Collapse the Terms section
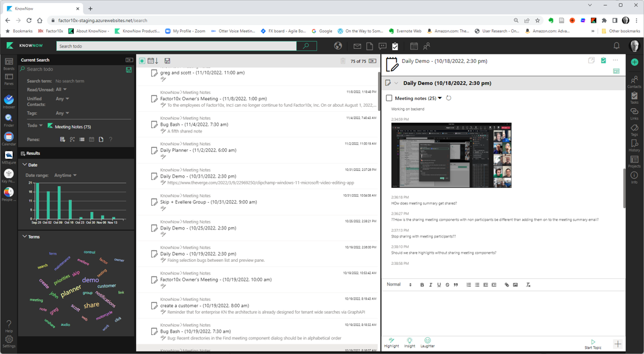 click(24, 236)
